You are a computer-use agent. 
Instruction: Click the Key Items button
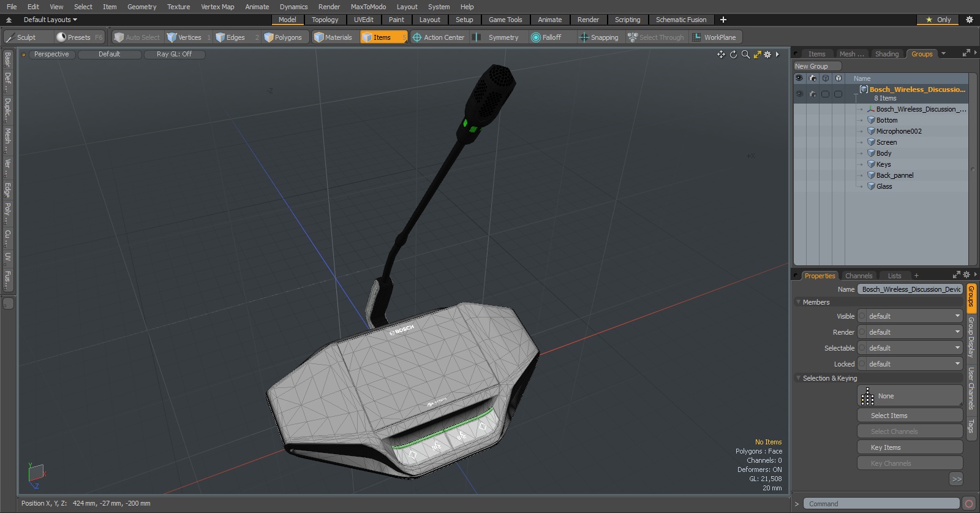[910, 447]
